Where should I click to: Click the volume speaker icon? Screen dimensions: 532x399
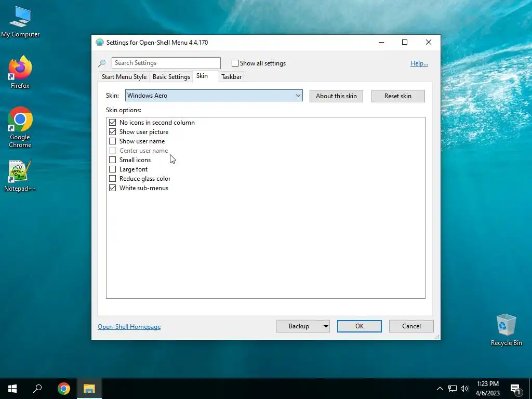[464, 389]
